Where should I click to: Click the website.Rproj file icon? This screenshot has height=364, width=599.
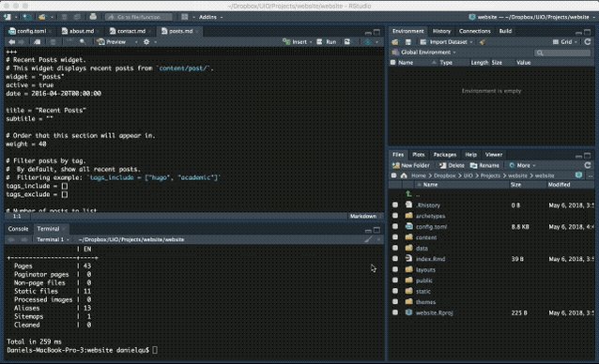click(x=408, y=312)
